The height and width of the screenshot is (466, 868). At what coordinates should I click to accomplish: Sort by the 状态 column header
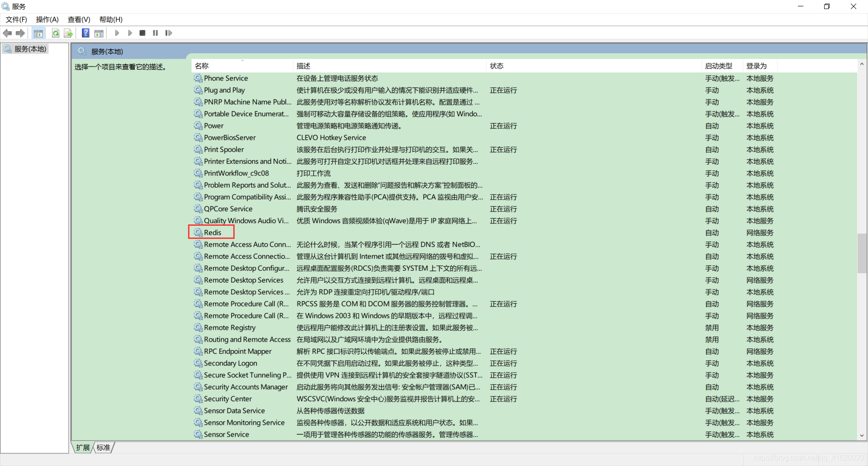pos(594,66)
